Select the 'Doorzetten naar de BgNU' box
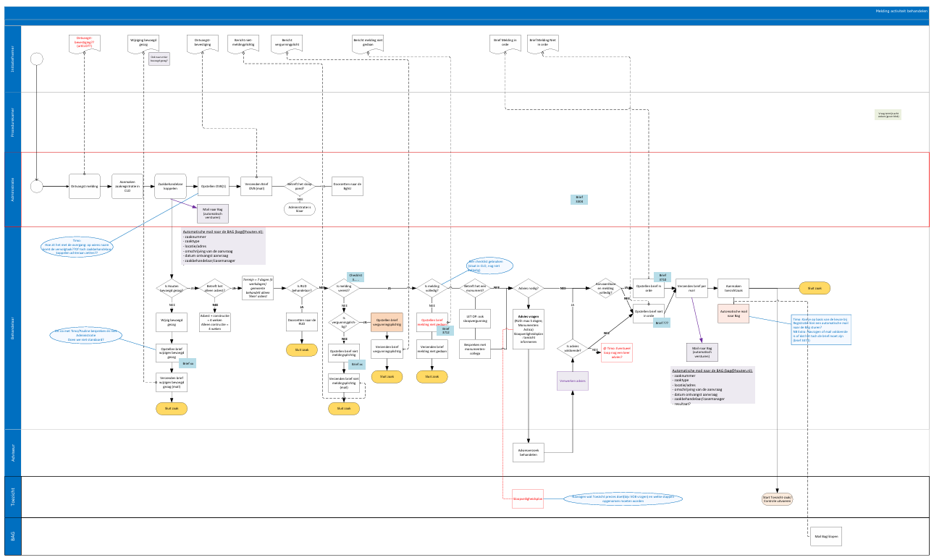 [x=346, y=186]
